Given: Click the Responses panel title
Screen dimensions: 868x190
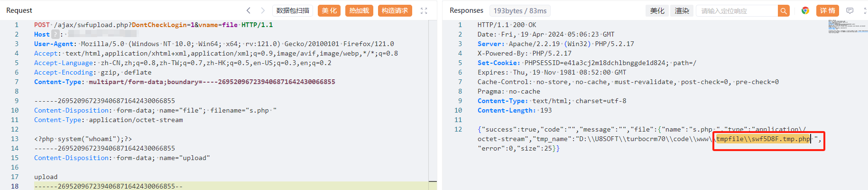Looking at the screenshot, I should point(466,10).
